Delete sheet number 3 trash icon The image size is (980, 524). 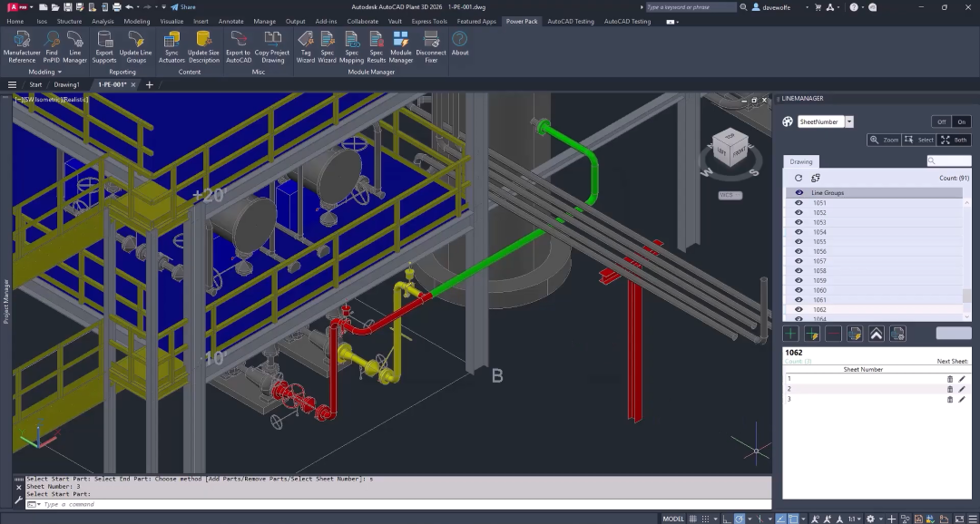(x=950, y=399)
